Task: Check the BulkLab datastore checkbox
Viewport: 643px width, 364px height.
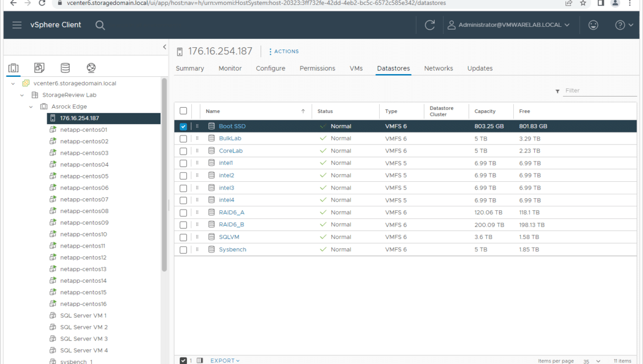Action: point(184,139)
